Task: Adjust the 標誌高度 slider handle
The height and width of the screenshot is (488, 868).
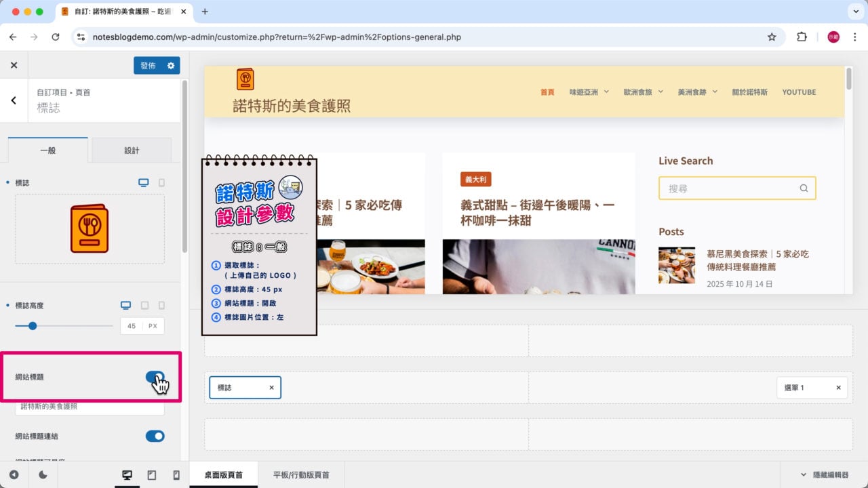Action: tap(32, 325)
